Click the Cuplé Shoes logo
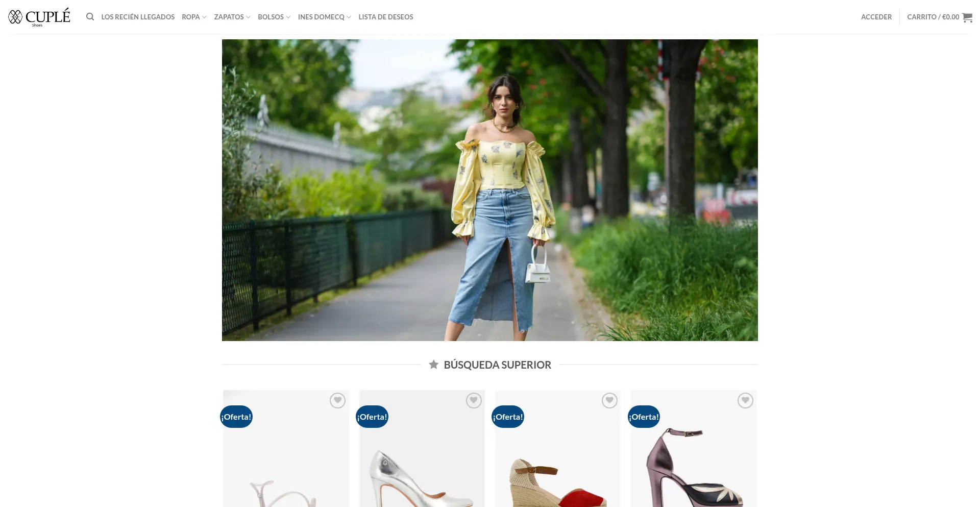Screen dimensions: 980x507 39,17
